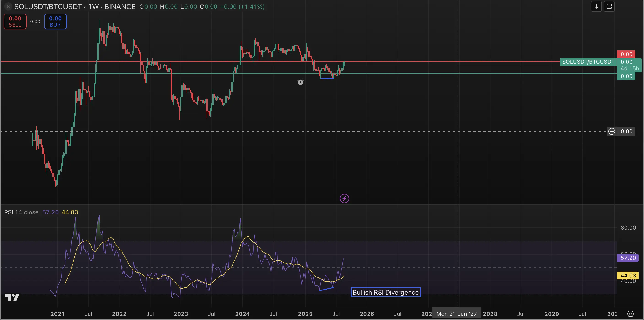Set a price alert using the alarm clock icon
Screen dimensions: 644x320
coord(300,82)
